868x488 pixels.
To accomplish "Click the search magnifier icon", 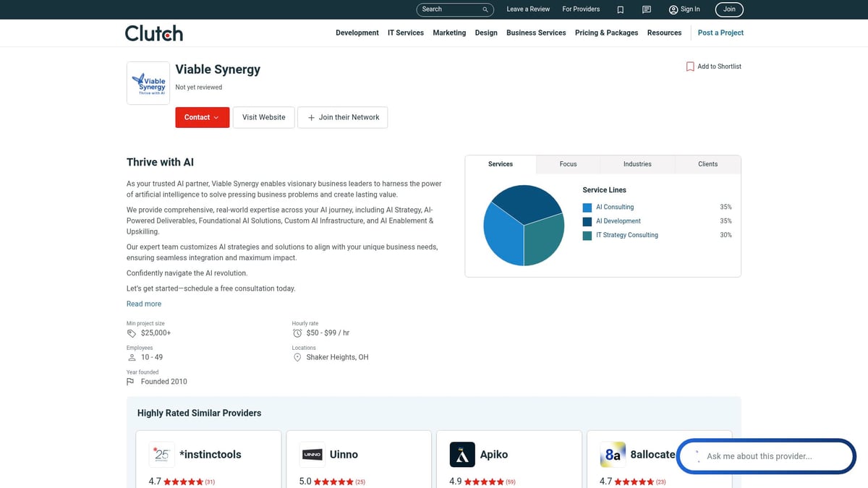I will 485,9.
